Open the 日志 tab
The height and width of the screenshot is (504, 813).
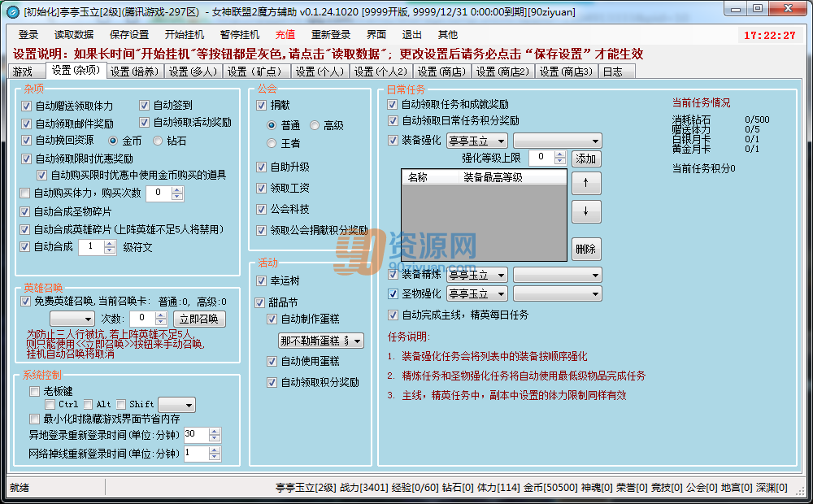(x=616, y=72)
